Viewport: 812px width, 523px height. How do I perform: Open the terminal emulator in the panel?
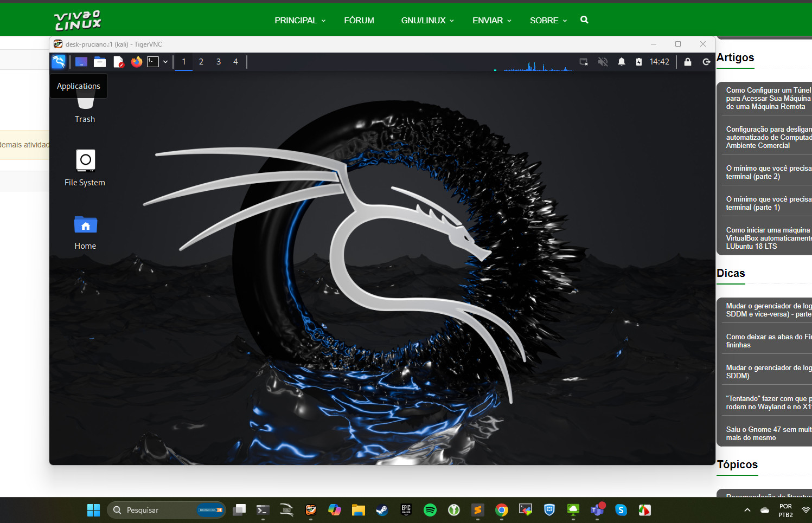click(153, 62)
